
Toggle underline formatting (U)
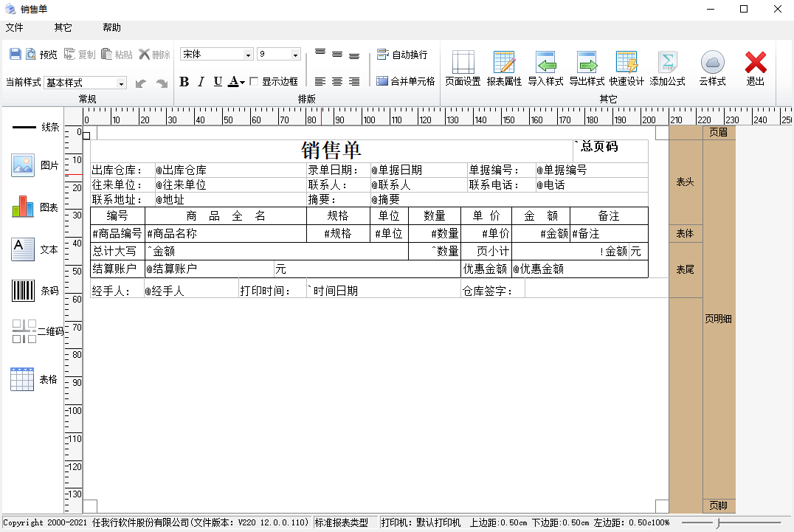[218, 82]
